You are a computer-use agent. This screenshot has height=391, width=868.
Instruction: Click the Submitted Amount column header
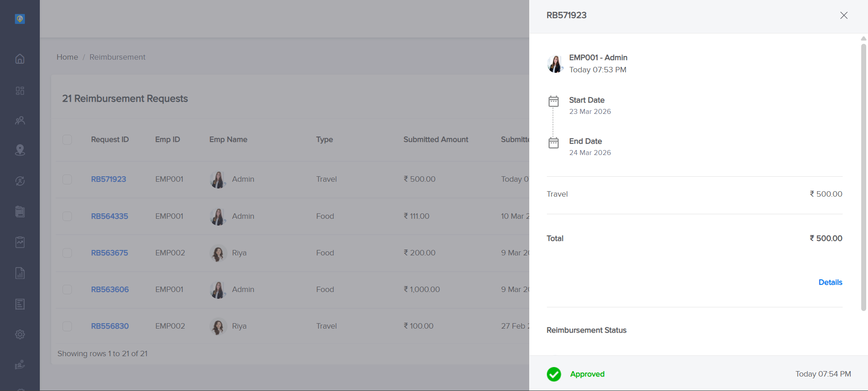436,140
